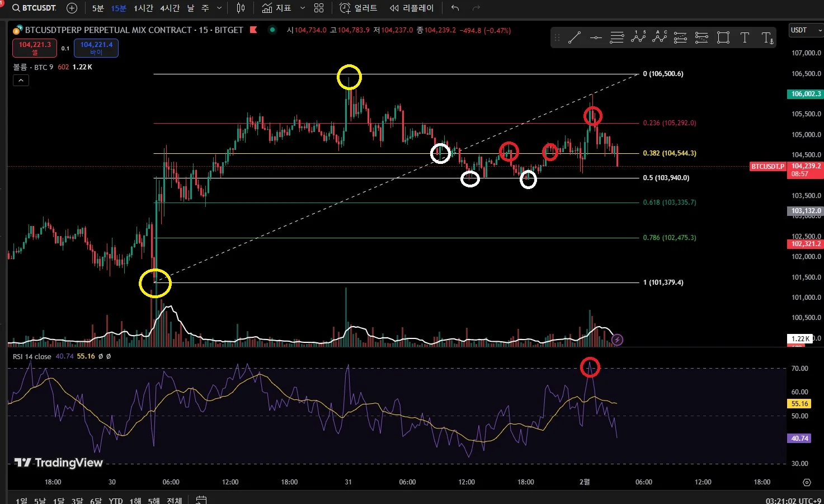The height and width of the screenshot is (504, 824).
Task: Undo the last chart action
Action: pos(455,8)
